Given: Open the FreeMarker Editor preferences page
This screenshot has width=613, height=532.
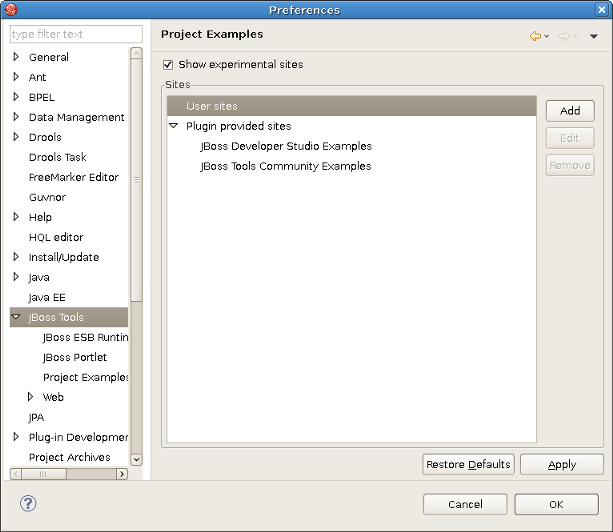Looking at the screenshot, I should pyautogui.click(x=73, y=177).
